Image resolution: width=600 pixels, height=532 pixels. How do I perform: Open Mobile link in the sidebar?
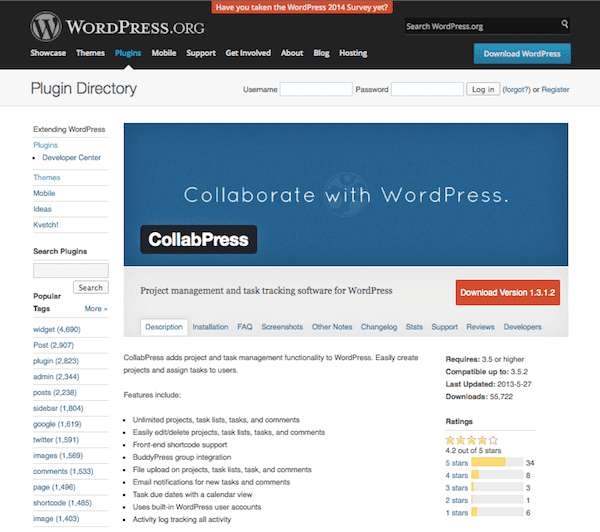pos(44,193)
